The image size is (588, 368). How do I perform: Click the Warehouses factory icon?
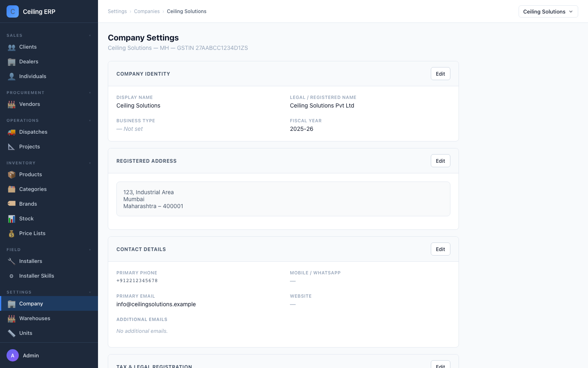11,319
